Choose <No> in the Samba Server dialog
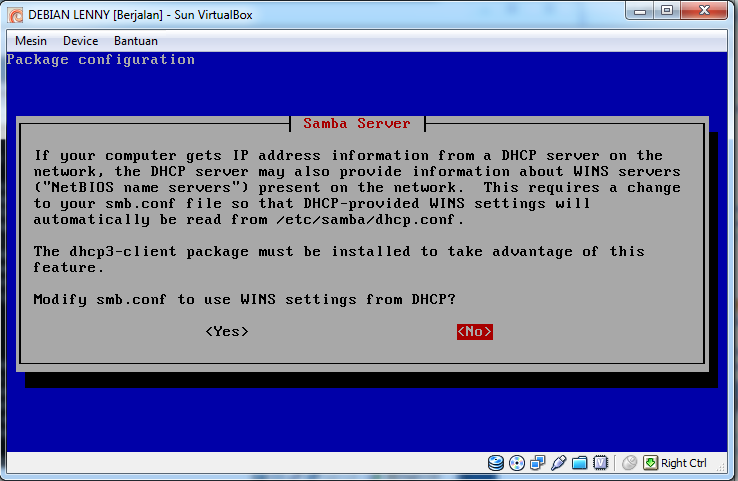Viewport: 738px width, 481px height. (474, 332)
